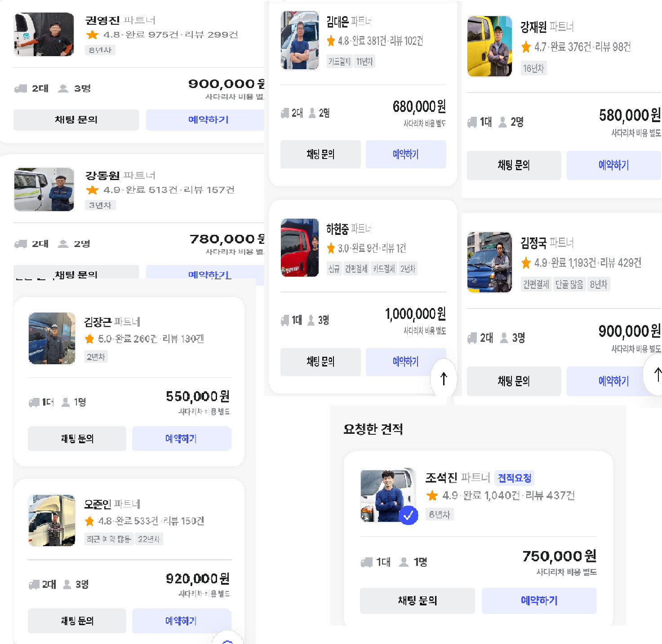Click 예약하기 for 강재원 partner
Screen dimensions: 662x644
tap(613, 165)
